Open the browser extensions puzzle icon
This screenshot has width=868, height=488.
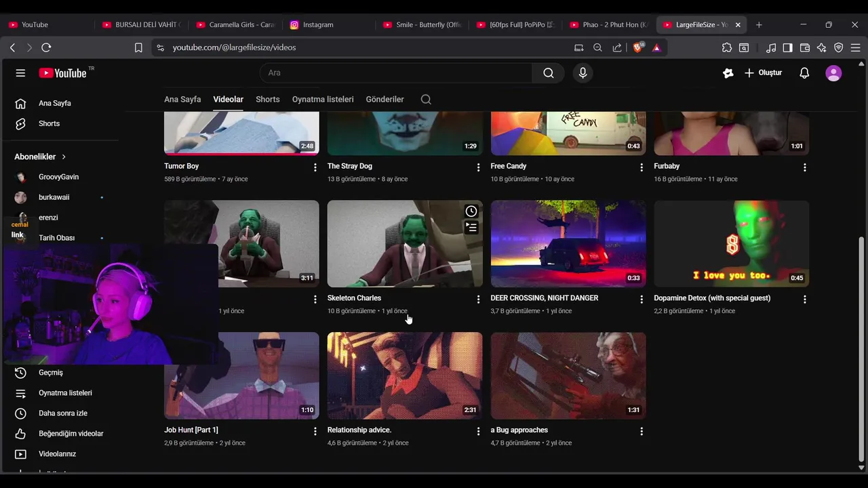(727, 47)
